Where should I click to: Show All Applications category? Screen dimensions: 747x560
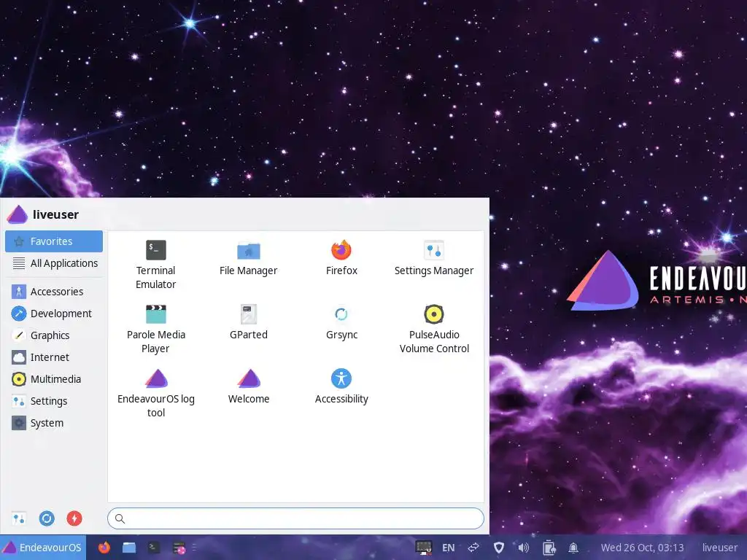click(54, 263)
